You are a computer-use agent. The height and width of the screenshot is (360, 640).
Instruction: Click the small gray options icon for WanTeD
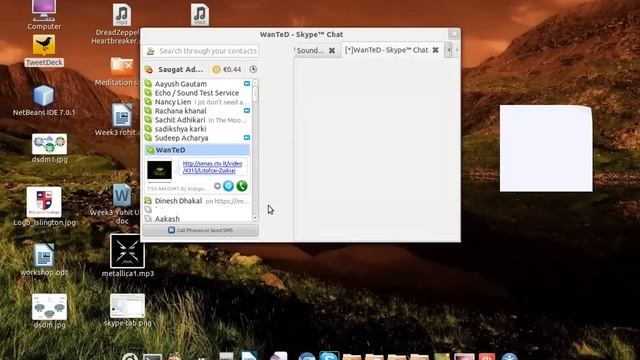coord(217,186)
